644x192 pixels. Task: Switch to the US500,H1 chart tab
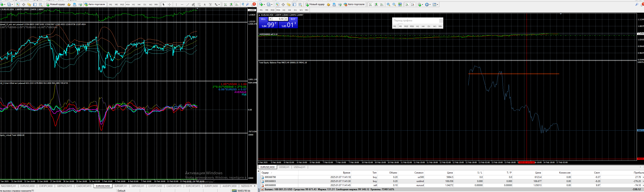(284, 167)
